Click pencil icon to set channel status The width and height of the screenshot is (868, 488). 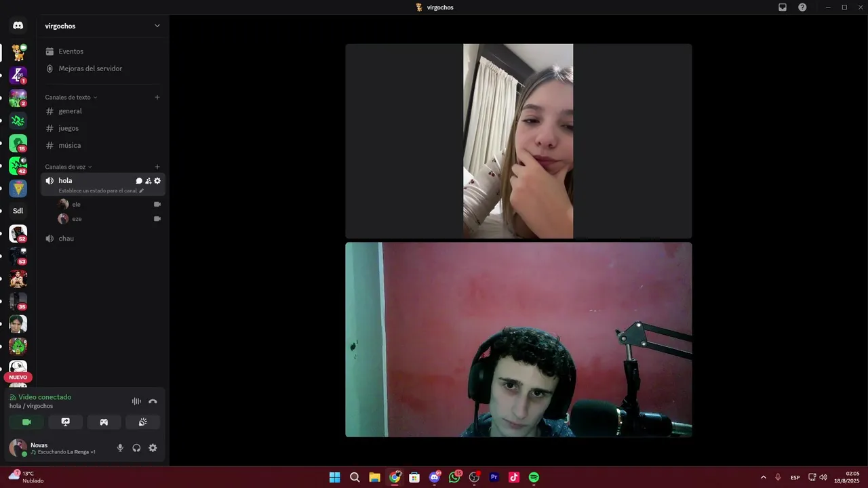pyautogui.click(x=141, y=190)
